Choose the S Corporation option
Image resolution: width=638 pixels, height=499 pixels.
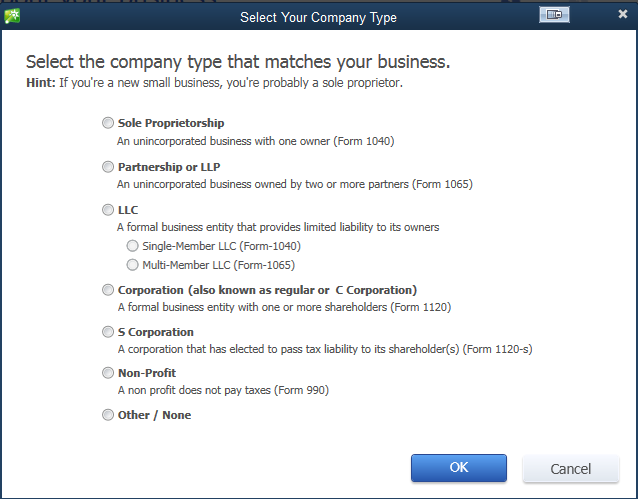[108, 332]
